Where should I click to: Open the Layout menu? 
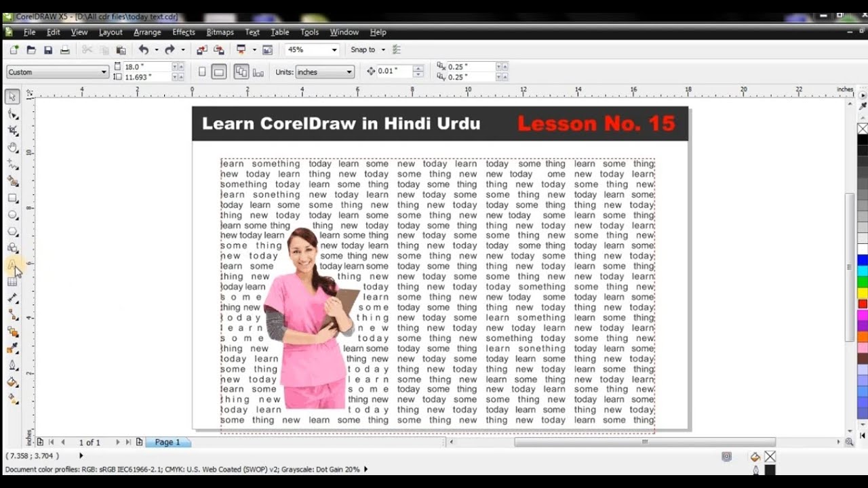[111, 32]
